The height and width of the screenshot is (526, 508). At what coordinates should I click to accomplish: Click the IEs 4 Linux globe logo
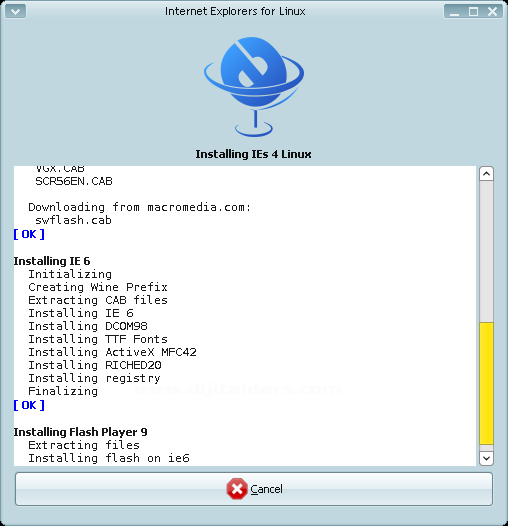[x=254, y=87]
